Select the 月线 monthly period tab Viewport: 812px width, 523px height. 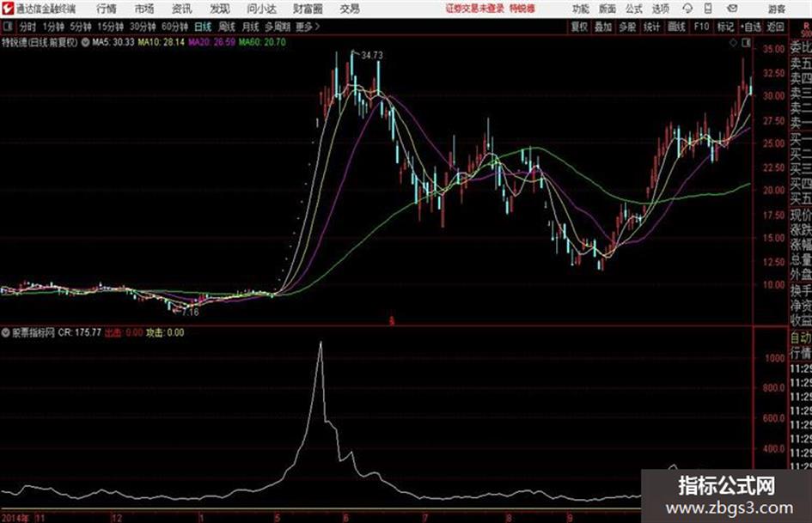click(251, 27)
